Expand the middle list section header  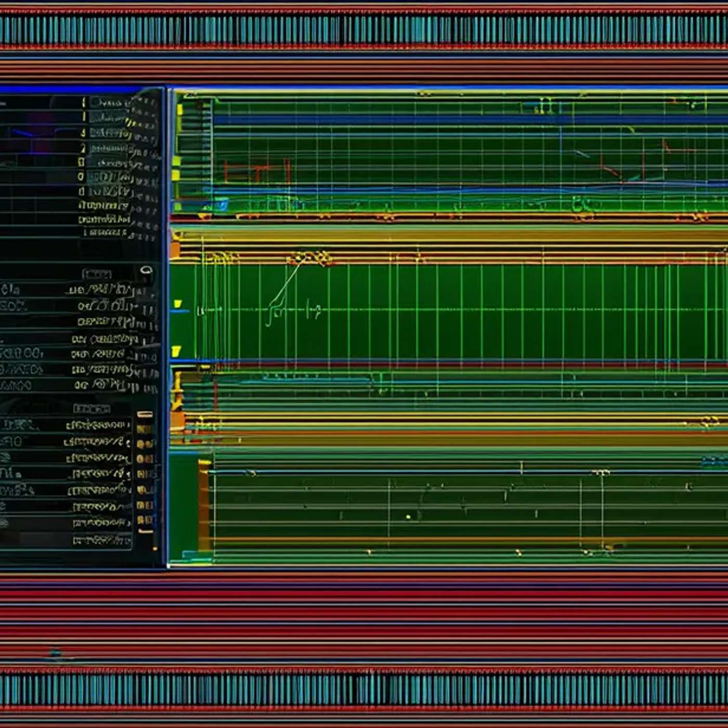tap(97, 274)
